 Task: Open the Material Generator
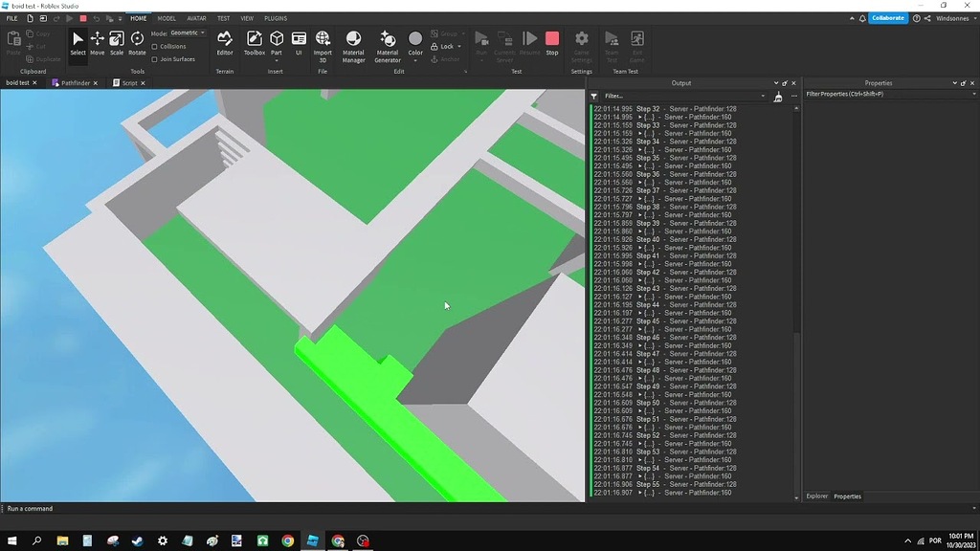(x=387, y=46)
